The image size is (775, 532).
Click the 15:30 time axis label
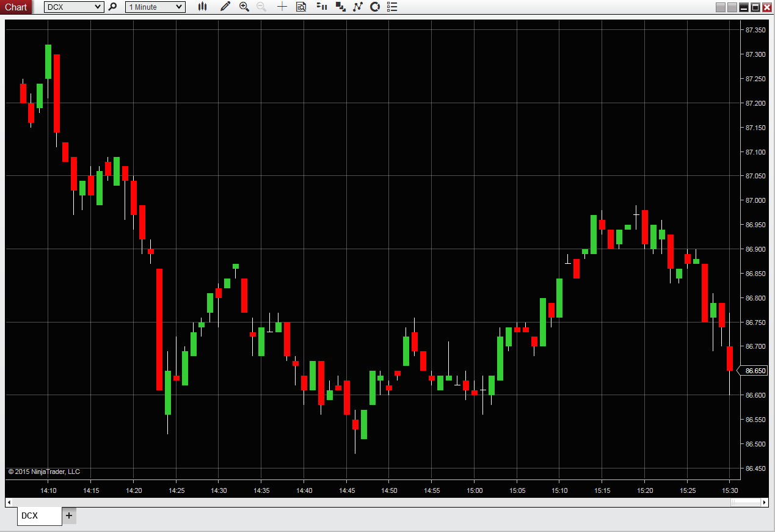click(730, 490)
